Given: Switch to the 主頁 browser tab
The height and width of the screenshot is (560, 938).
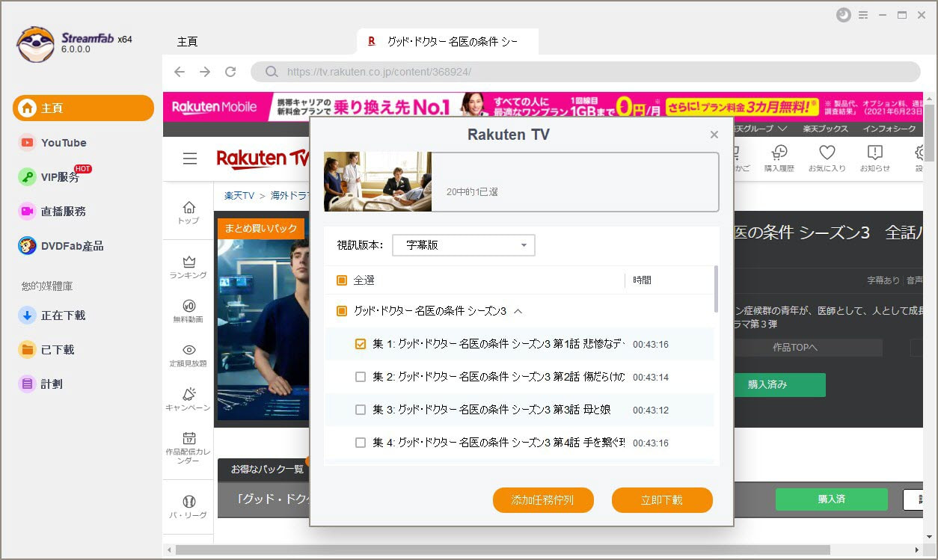Looking at the screenshot, I should click(x=188, y=42).
